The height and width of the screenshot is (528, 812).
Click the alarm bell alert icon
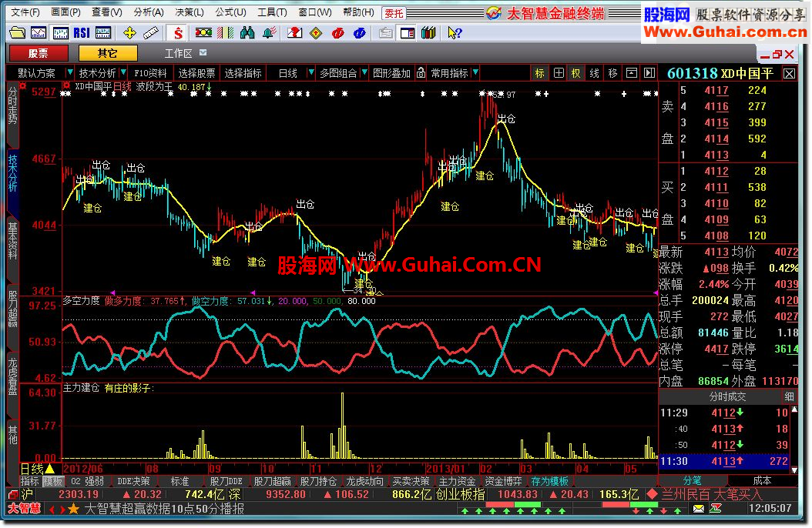(x=269, y=33)
